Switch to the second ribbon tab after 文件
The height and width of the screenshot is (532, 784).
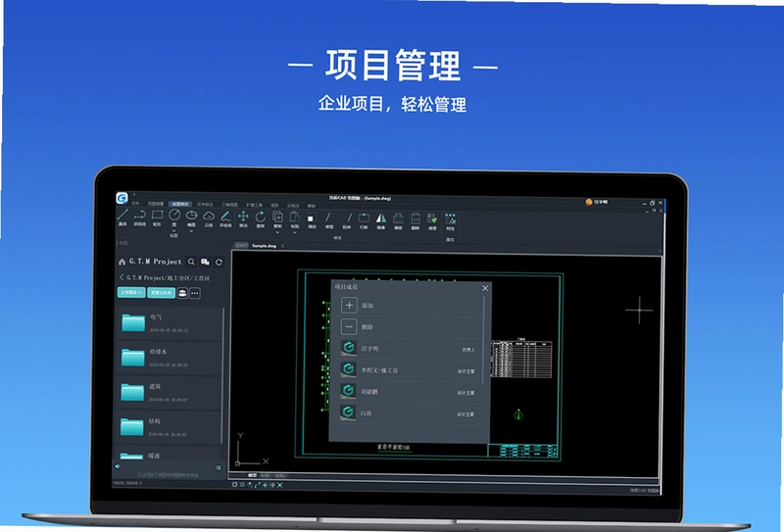(x=156, y=204)
